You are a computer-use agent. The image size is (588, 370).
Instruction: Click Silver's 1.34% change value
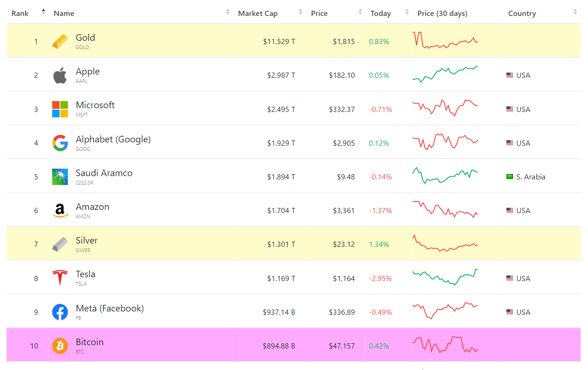pyautogui.click(x=379, y=244)
